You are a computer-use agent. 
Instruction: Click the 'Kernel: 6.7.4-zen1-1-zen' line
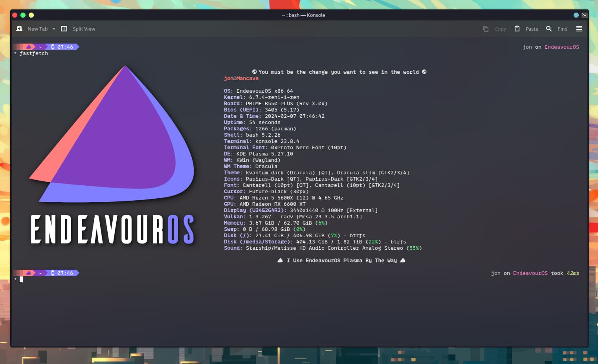click(x=262, y=97)
